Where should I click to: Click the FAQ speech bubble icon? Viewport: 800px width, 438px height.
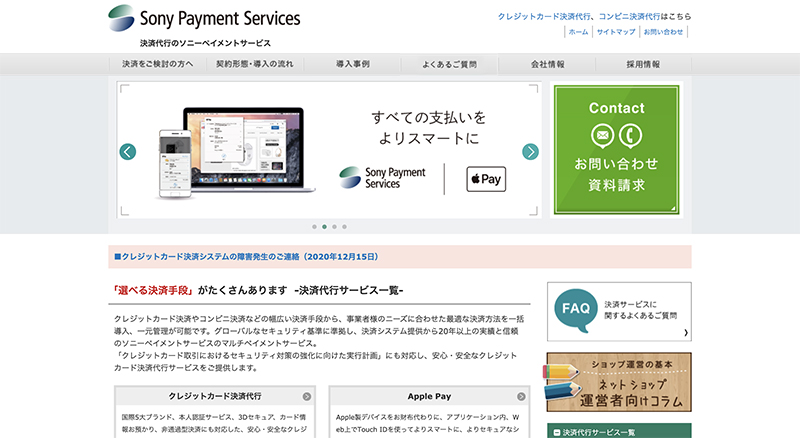576,309
